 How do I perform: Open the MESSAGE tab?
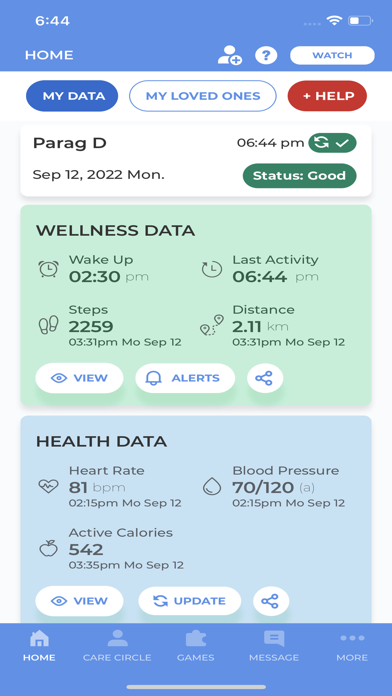click(274, 645)
